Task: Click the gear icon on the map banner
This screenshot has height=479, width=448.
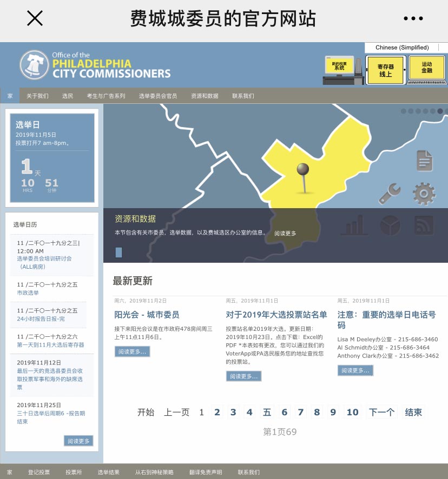Action: (x=424, y=194)
